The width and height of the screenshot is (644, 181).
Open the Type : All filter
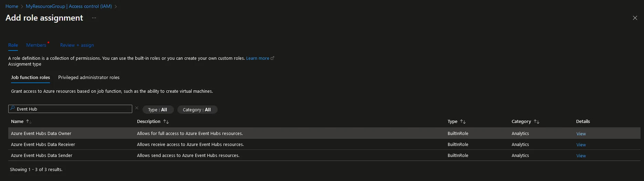(158, 110)
